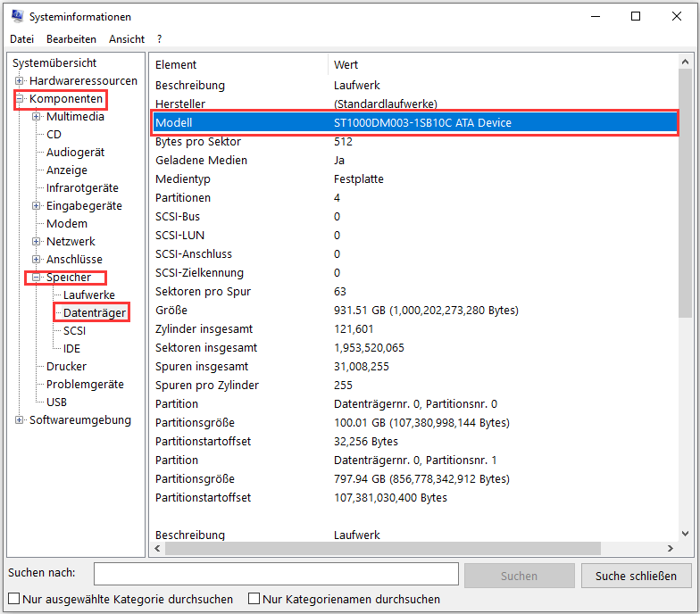The image size is (700, 614).
Task: Collapse the Komponenten tree node
Action: pos(20,99)
